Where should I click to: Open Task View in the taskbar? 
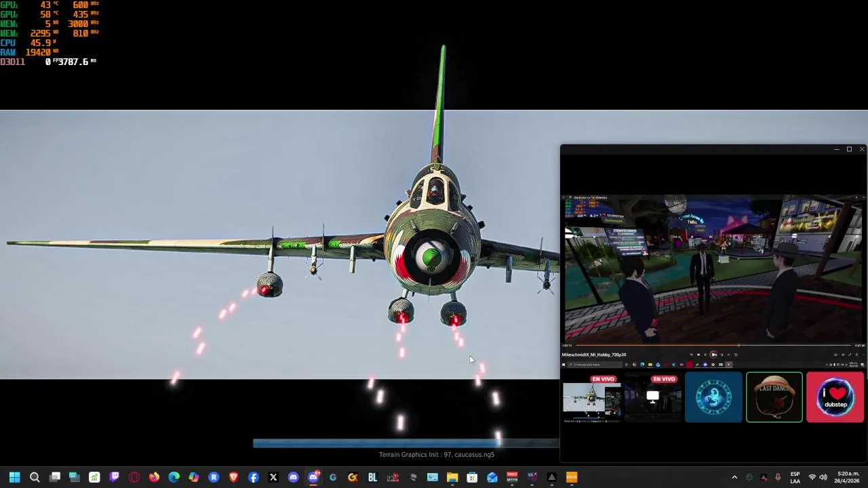pyautogui.click(x=55, y=477)
